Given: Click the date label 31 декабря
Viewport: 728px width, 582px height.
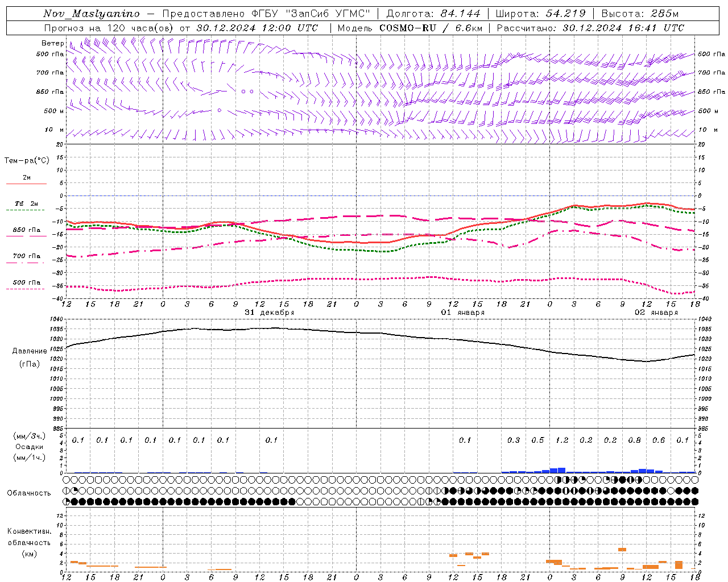Looking at the screenshot, I should point(270,313).
